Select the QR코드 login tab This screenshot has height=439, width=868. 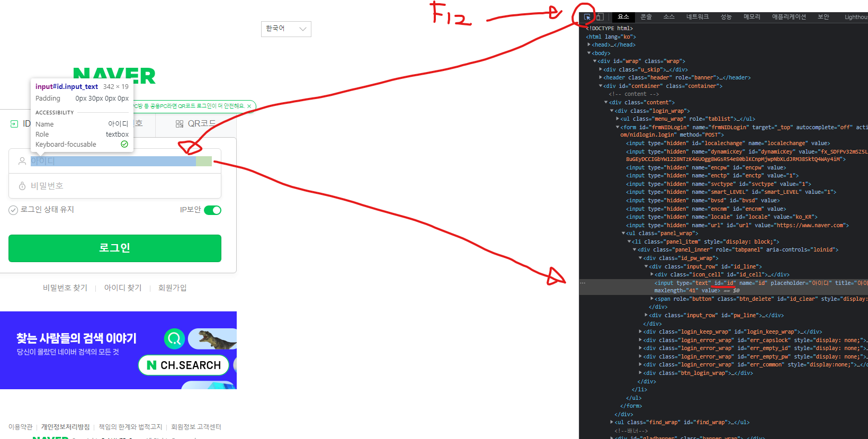click(195, 124)
